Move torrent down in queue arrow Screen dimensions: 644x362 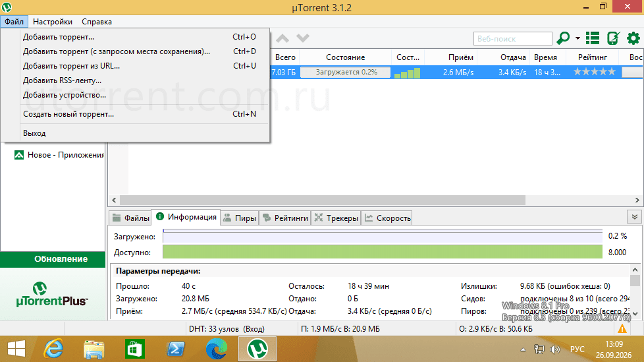point(303,38)
